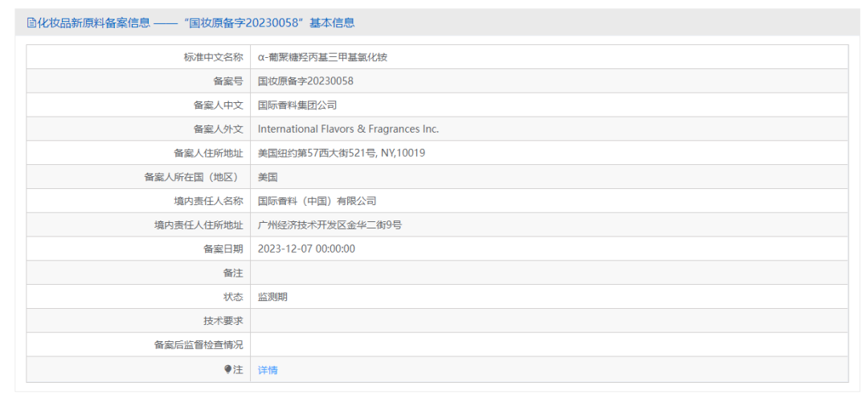This screenshot has height=399, width=868.
Task: Select the New York address value
Action: (x=341, y=153)
